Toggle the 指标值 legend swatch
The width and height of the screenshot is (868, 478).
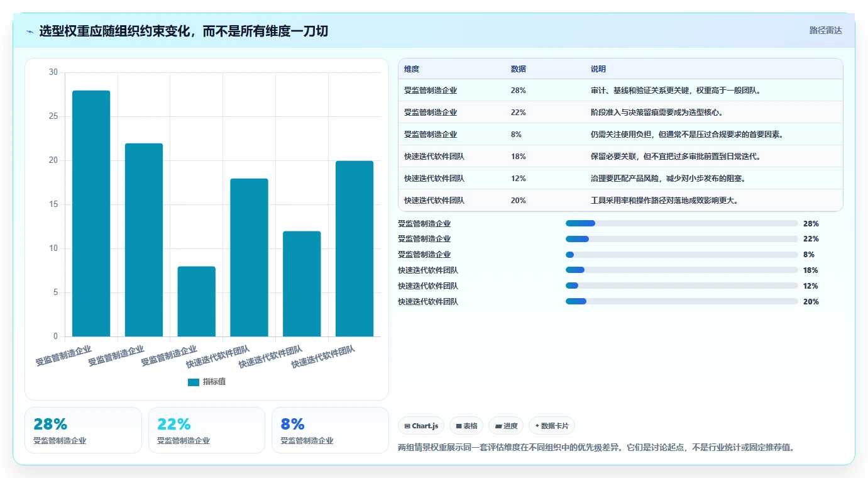[x=194, y=382]
